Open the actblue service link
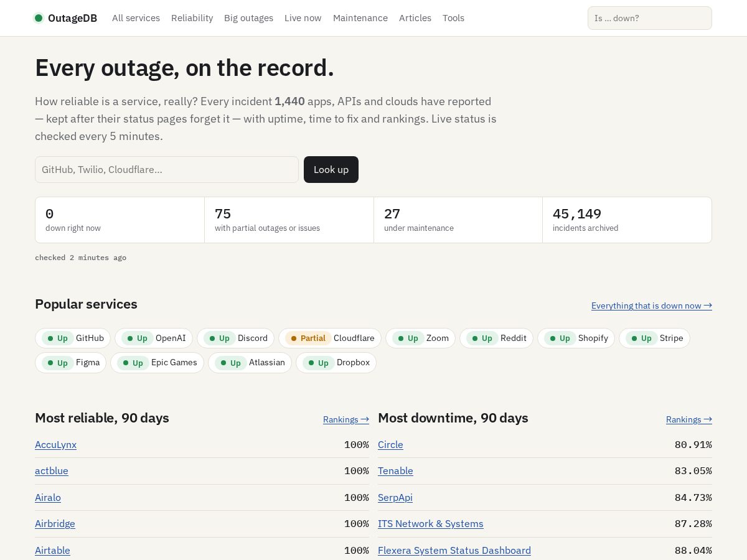The image size is (747, 560). (52, 471)
